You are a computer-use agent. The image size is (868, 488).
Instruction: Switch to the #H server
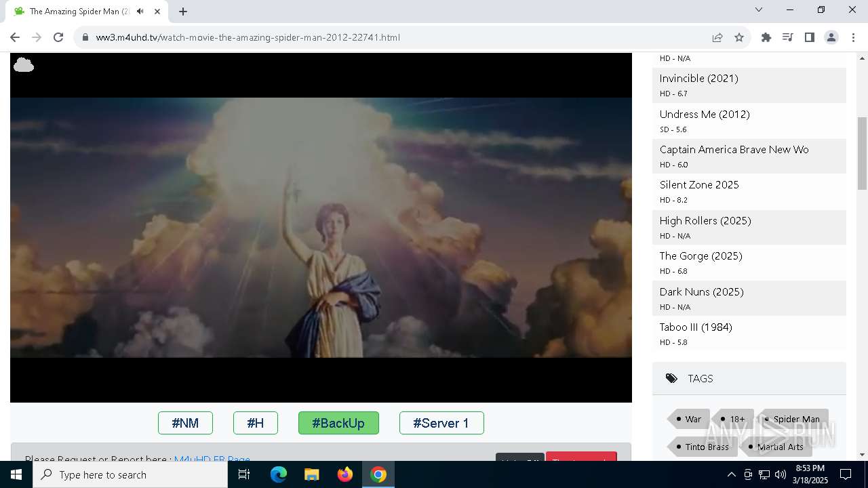click(x=256, y=423)
